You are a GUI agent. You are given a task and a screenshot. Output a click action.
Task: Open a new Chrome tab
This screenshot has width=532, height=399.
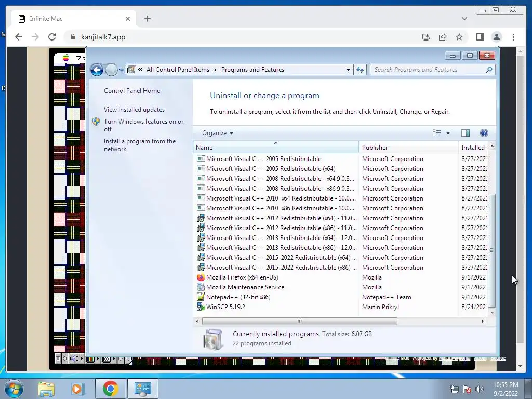click(x=147, y=19)
